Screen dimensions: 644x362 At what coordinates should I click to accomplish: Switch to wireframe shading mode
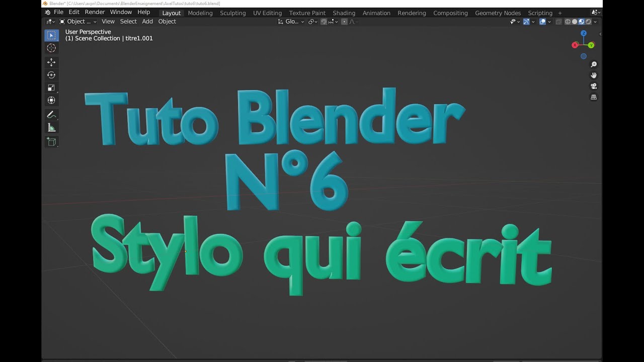point(568,22)
